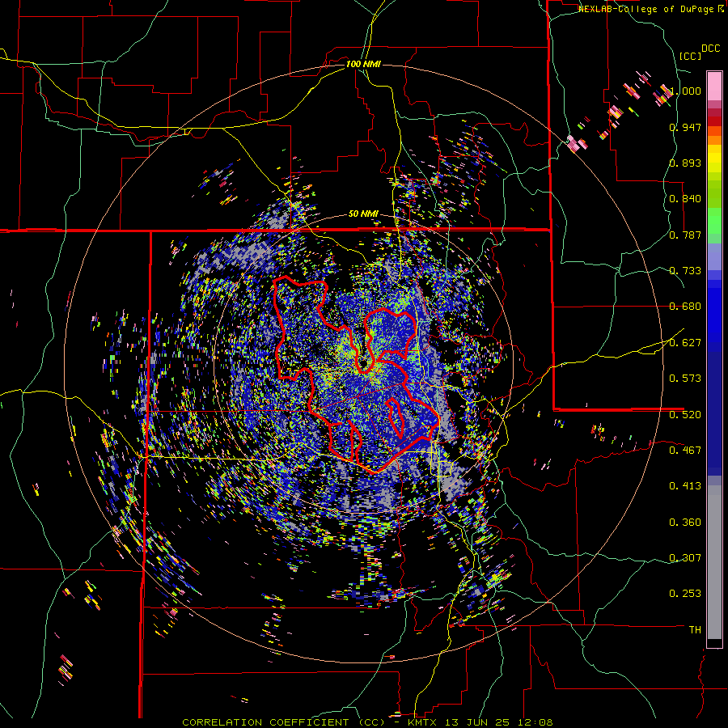Click the 50 NMI range ring label
Screen dimensions: 728x728
(363, 214)
